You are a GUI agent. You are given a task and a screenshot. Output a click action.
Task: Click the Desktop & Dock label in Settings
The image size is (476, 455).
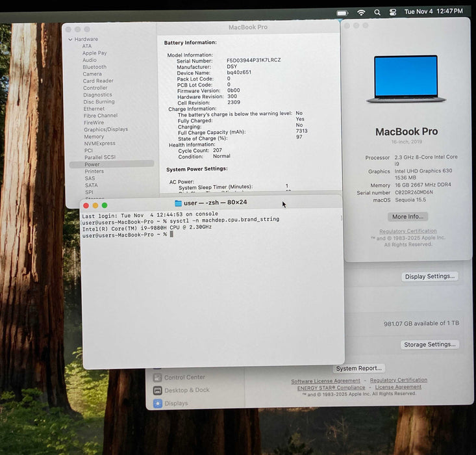187,390
